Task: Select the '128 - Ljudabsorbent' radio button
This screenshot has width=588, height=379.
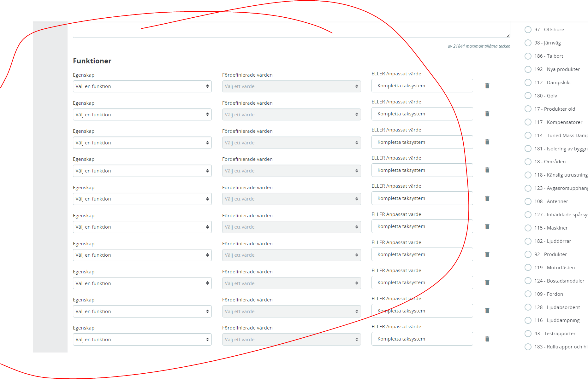Action: click(x=528, y=307)
